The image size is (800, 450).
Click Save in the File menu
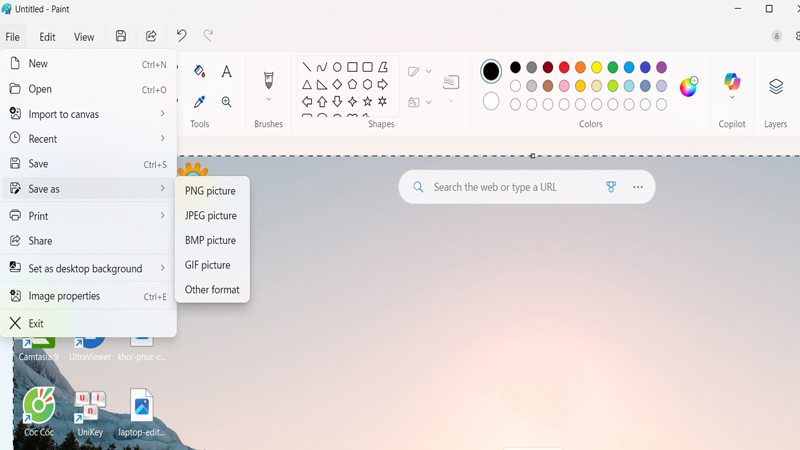[88, 164]
